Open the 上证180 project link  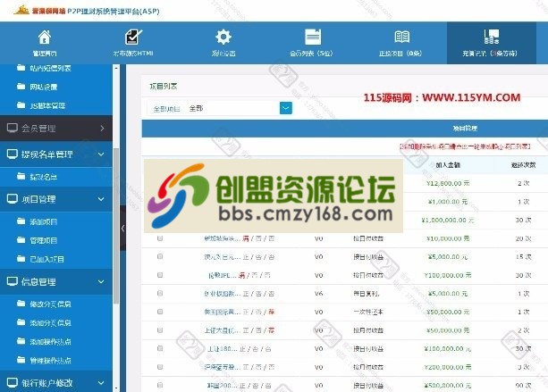tap(222, 349)
